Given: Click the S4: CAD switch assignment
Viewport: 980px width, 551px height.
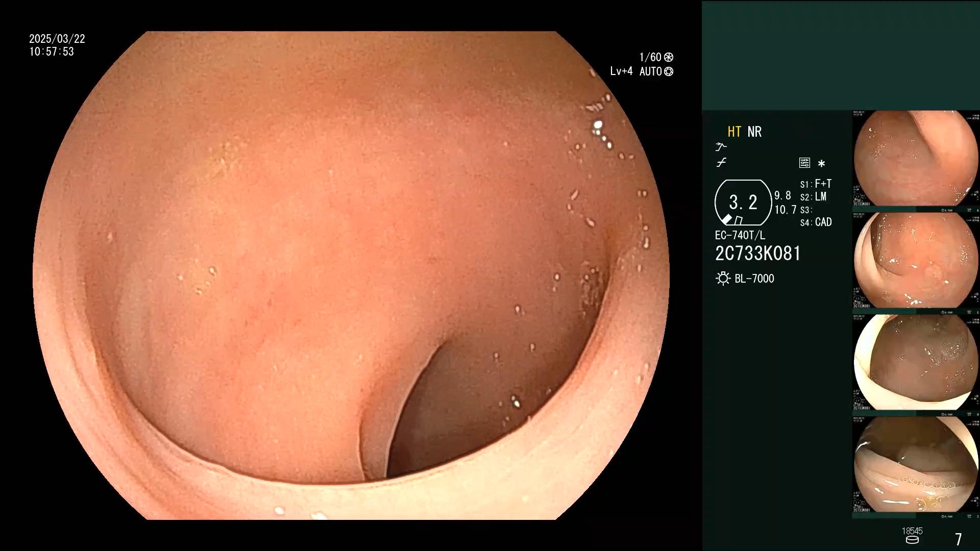Looking at the screenshot, I should (816, 222).
